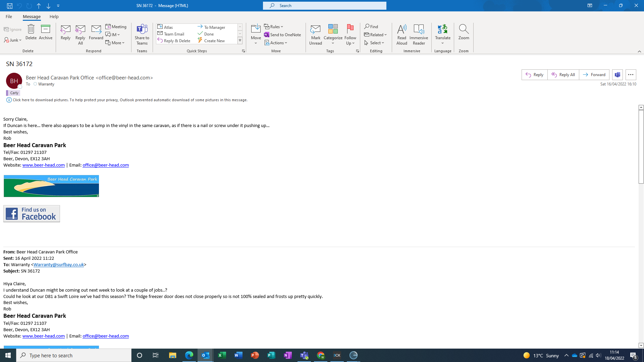This screenshot has width=644, height=362.
Task: Toggle the Follow Up flag
Action: [x=350, y=32]
